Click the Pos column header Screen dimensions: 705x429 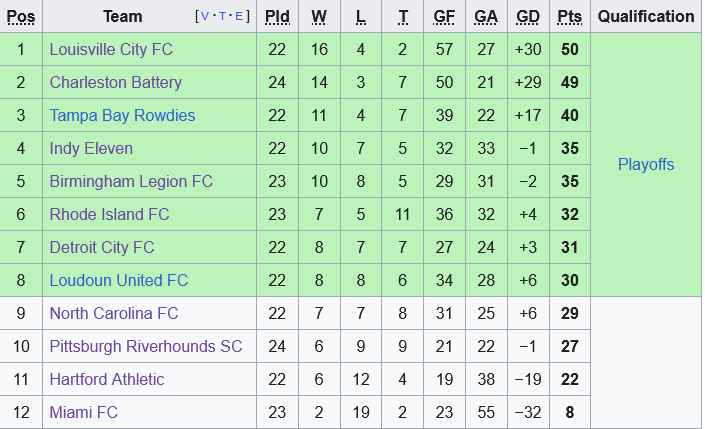21,17
